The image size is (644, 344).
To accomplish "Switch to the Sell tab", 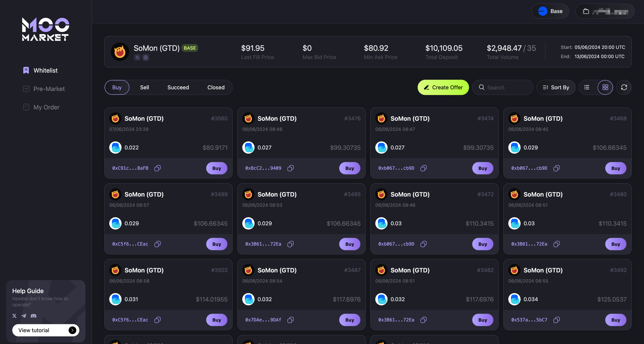I will coord(144,88).
